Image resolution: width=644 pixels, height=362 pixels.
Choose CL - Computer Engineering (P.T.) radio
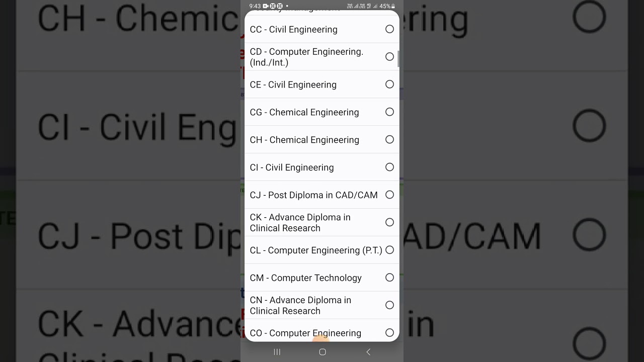point(389,250)
